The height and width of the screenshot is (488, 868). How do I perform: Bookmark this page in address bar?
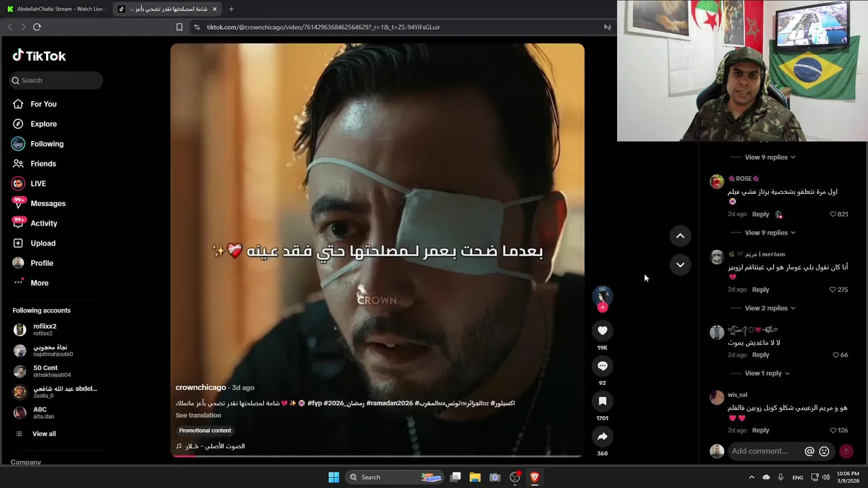(179, 27)
